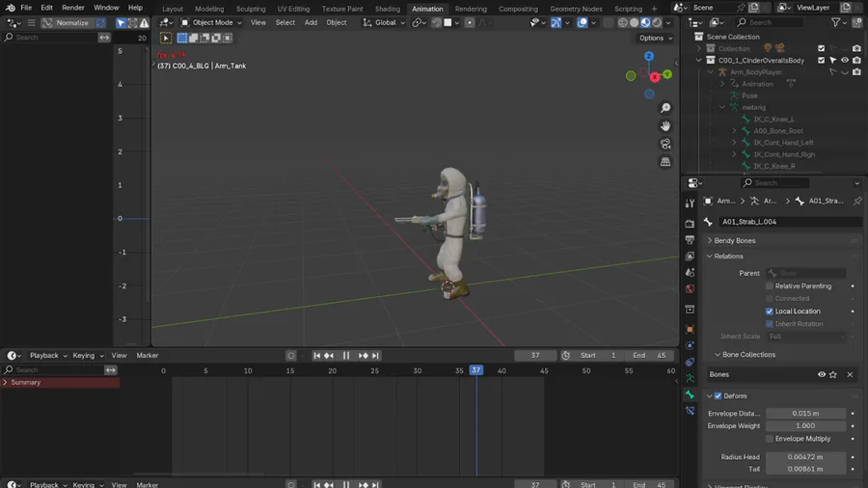Uncheck the Local Location checkbox

[x=769, y=311]
